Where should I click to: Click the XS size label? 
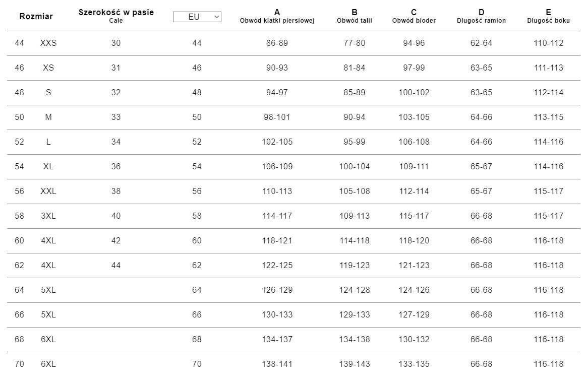48,68
